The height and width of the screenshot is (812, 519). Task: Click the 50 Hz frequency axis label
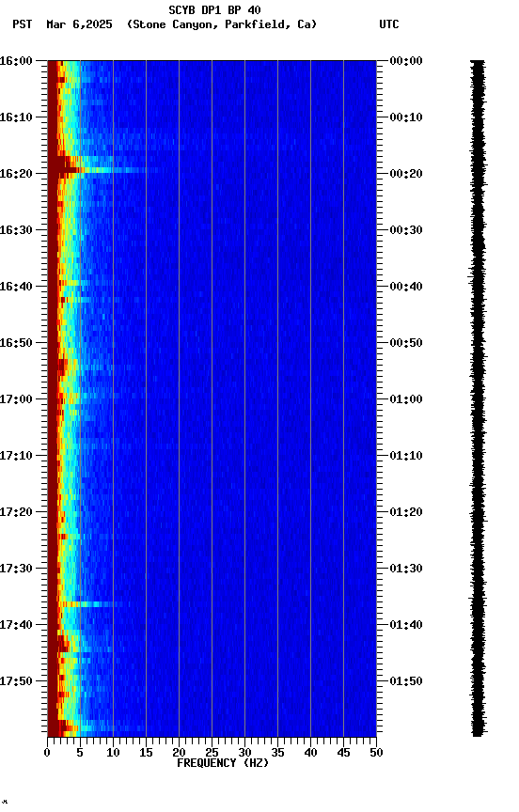coord(376,753)
